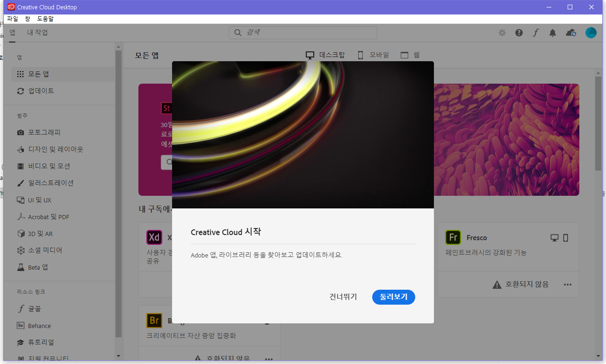Open the 도움말 menu
The width and height of the screenshot is (606, 364).
coord(45,19)
